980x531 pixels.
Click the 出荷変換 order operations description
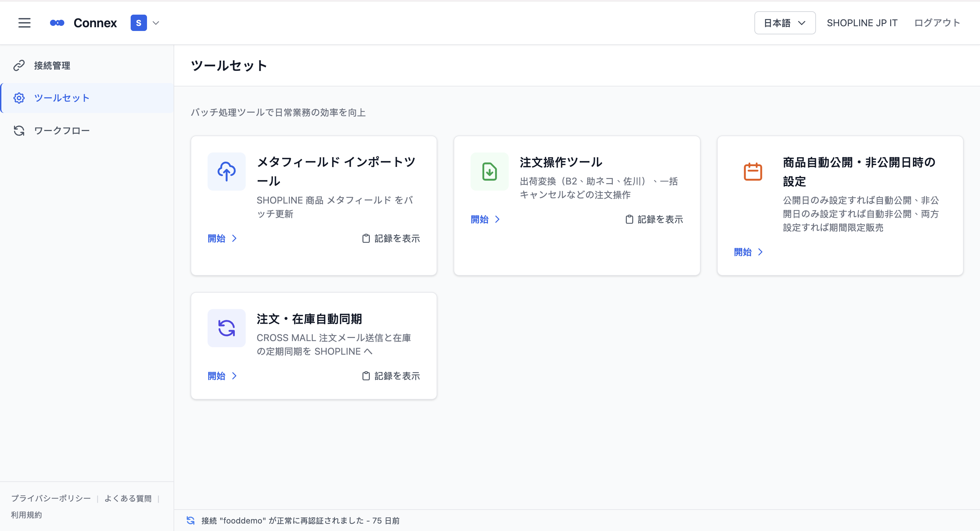point(599,188)
